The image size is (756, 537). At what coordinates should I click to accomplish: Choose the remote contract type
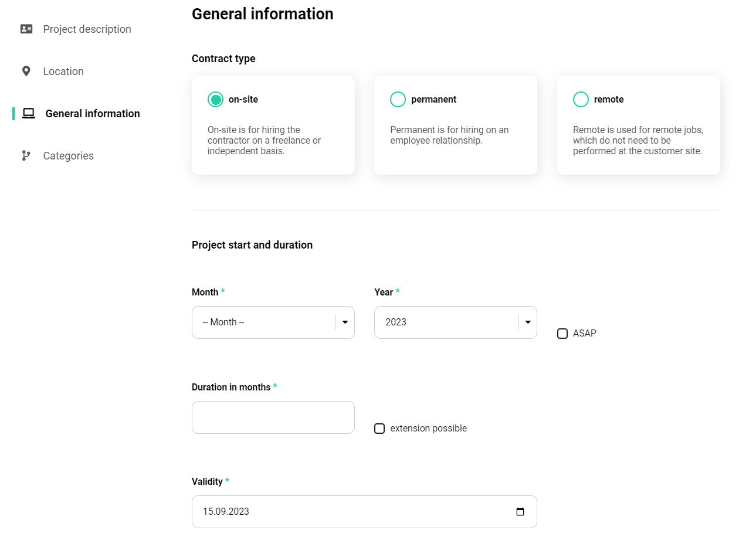point(581,99)
